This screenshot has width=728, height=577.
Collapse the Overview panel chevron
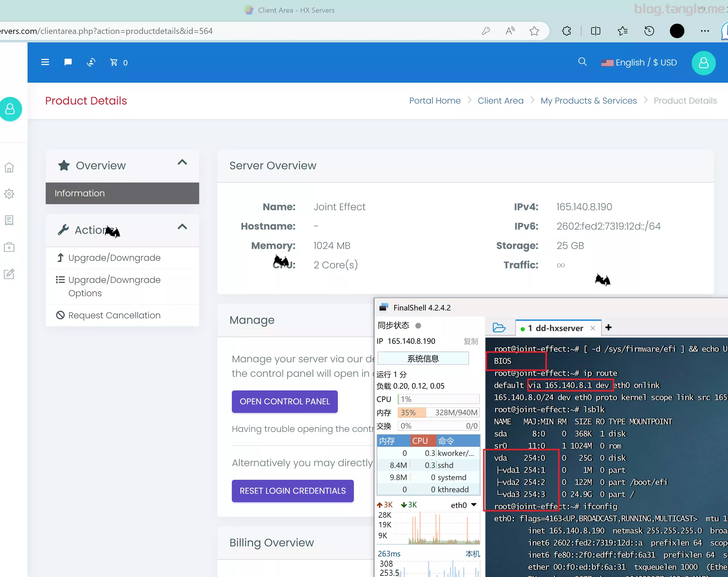coord(182,162)
